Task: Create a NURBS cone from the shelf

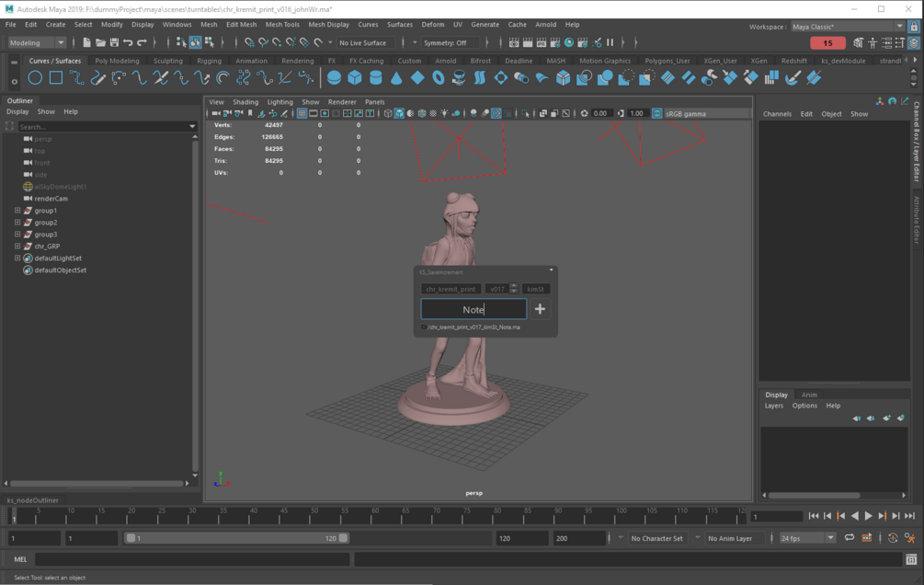Action: click(396, 78)
